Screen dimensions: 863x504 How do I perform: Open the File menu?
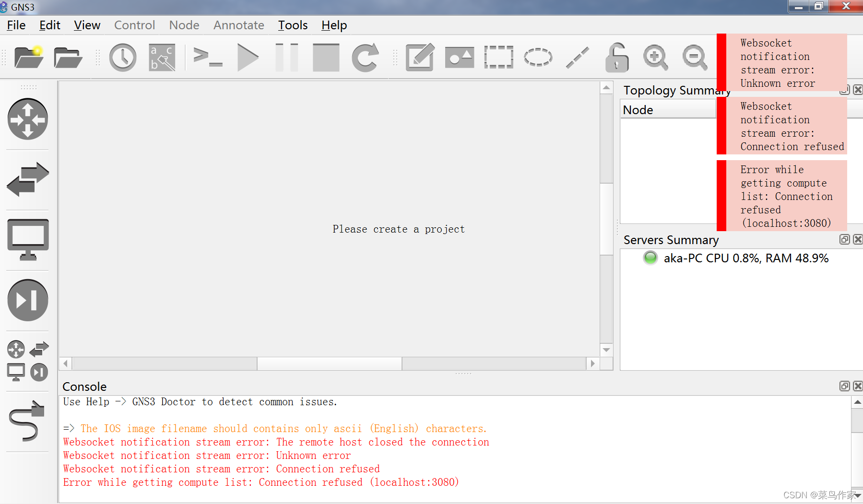coord(16,25)
